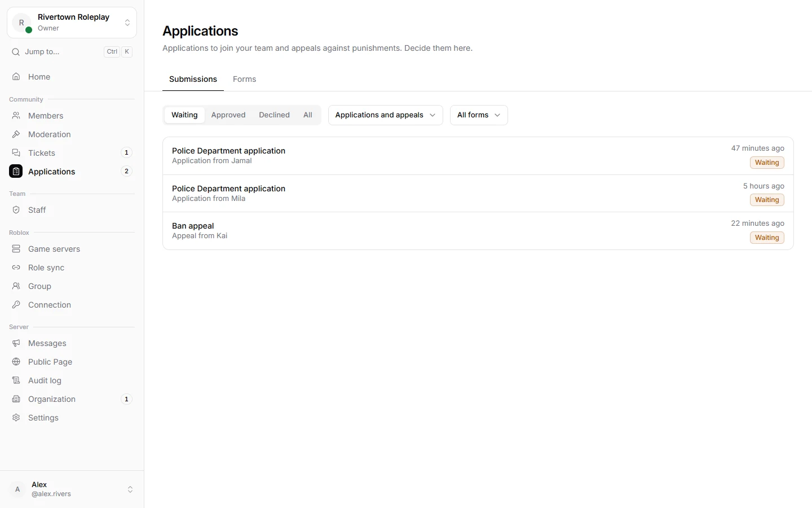
Task: Click the Connection key icon
Action: click(16, 305)
